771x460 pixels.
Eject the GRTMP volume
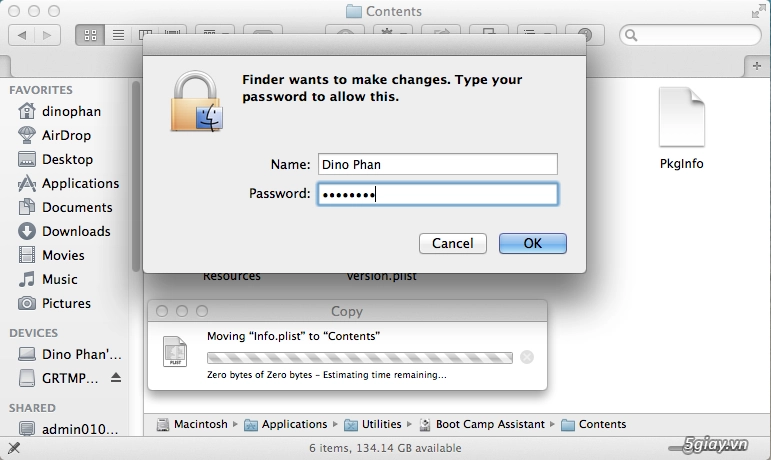tap(116, 377)
